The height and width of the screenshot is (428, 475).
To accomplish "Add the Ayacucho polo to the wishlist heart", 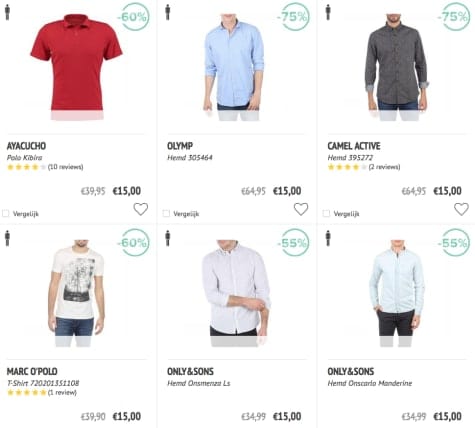I will (x=141, y=209).
